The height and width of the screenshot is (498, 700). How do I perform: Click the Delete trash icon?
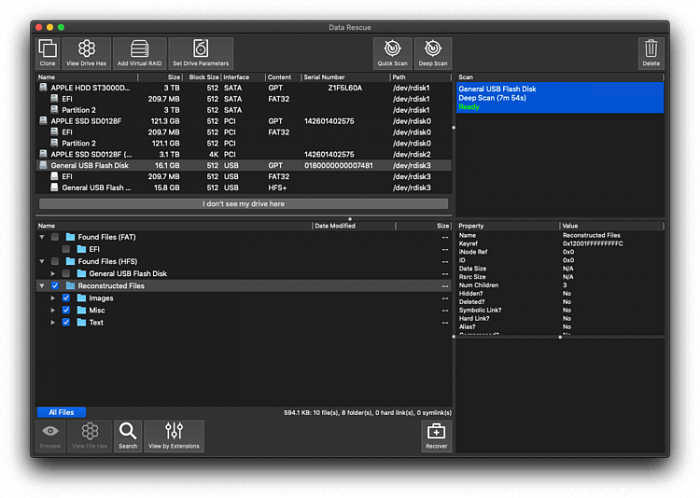click(x=651, y=53)
